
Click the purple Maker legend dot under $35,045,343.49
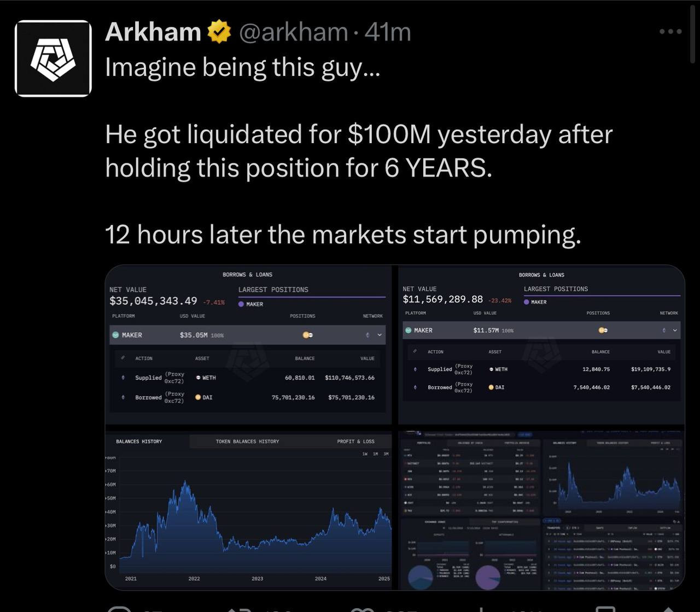point(241,304)
